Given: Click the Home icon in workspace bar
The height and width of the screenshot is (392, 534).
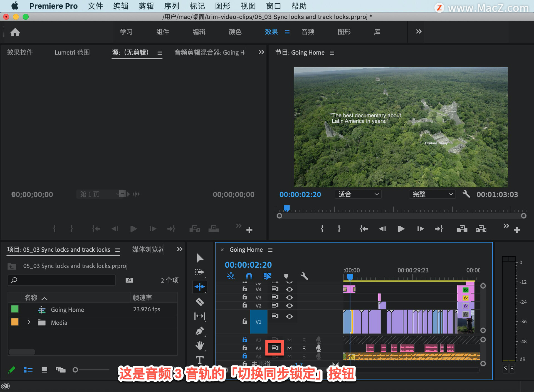Looking at the screenshot, I should click(x=15, y=32).
